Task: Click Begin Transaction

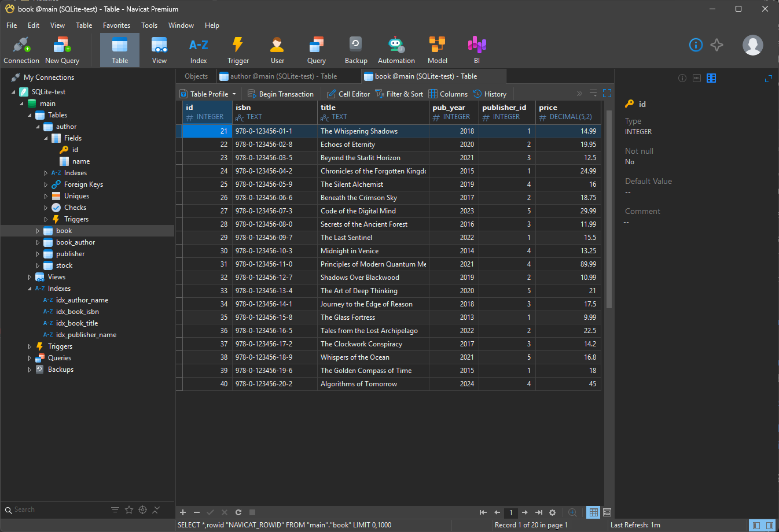Action: click(x=281, y=94)
